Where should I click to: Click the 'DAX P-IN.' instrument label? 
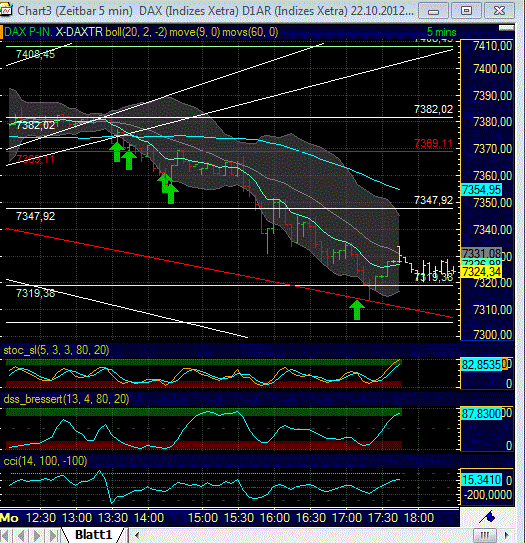(28, 32)
